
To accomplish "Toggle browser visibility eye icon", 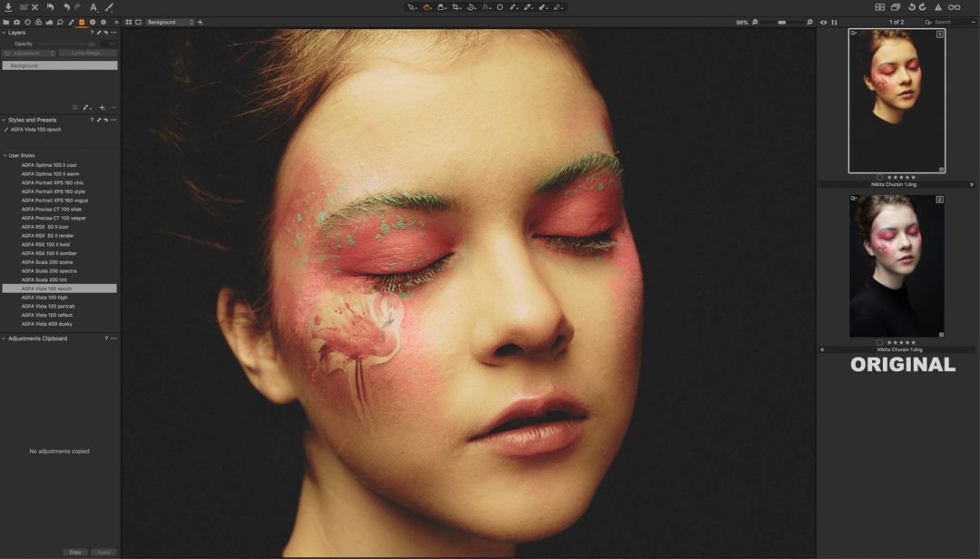I will coord(824,22).
